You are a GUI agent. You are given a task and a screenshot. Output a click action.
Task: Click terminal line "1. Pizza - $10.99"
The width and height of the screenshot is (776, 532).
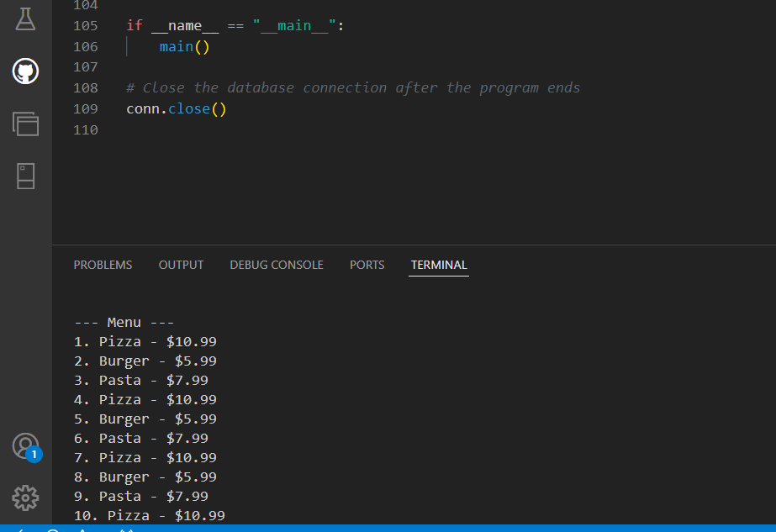145,341
